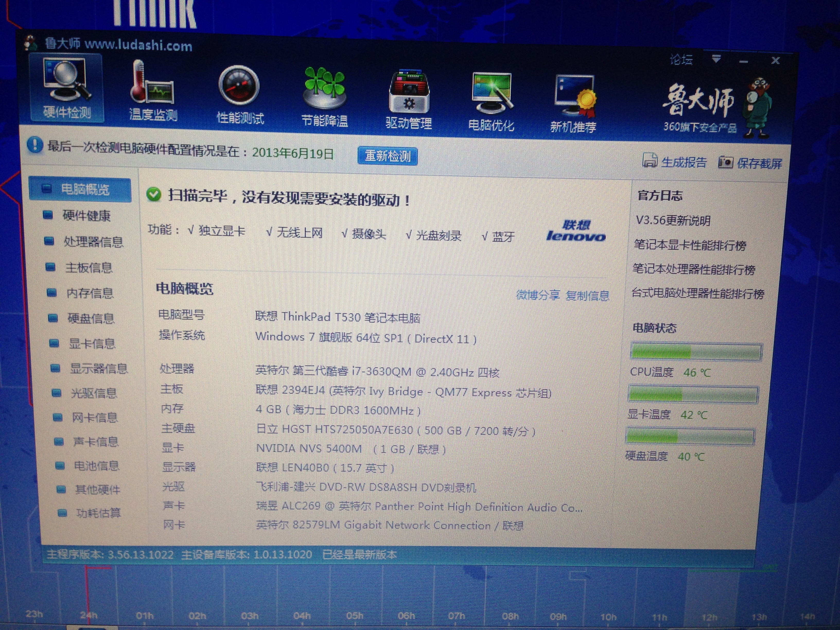Image resolution: width=840 pixels, height=630 pixels.
Task: Open 台式电脑处理器性能排行榜 ranking link
Action: tap(698, 294)
